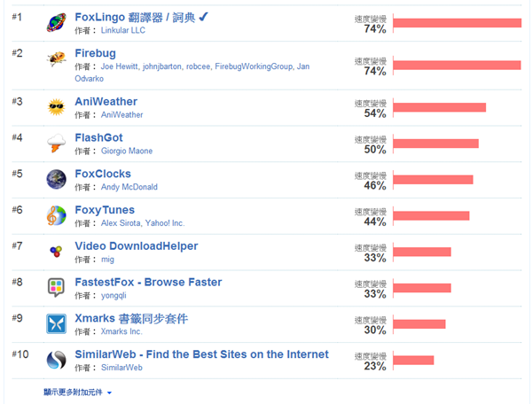This screenshot has width=532, height=404.
Task: Open Linkular LLC author page
Action: [123, 29]
